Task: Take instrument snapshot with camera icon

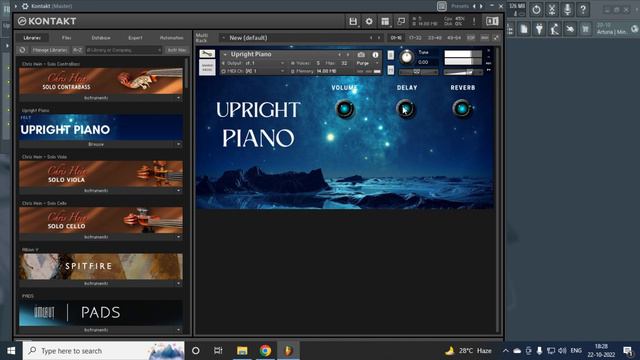Action: [361, 55]
